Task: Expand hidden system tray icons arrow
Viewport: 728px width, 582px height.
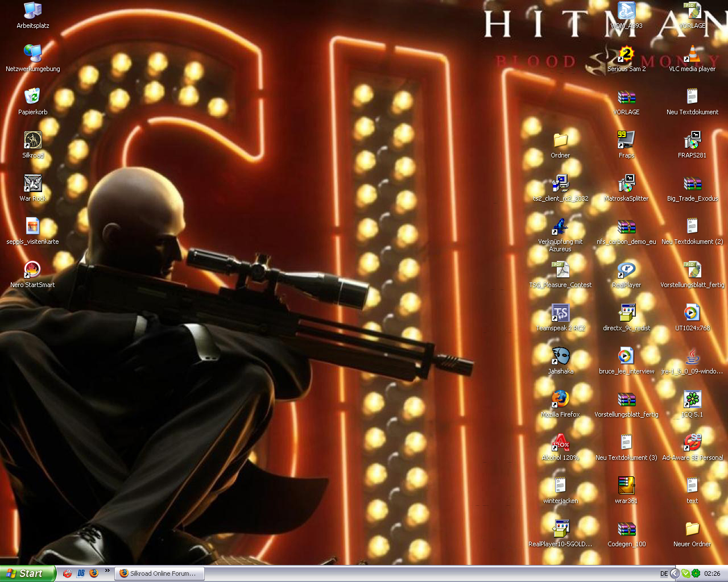Action: point(675,573)
